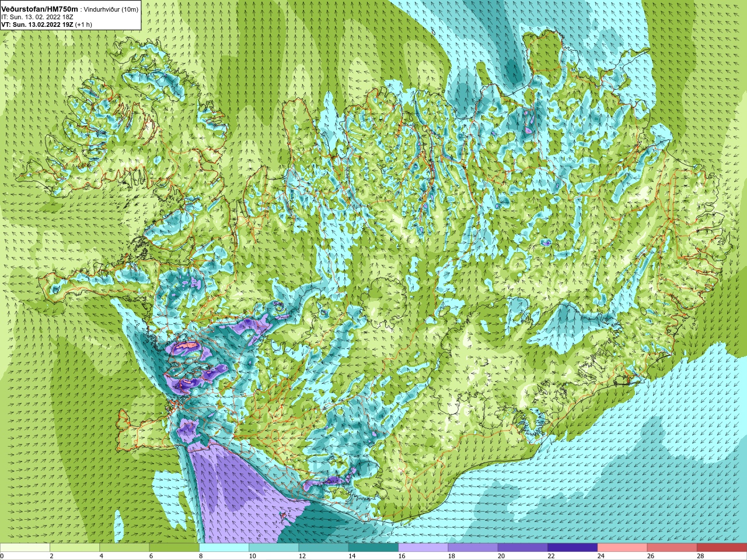Click the legend tick label '0'
The width and height of the screenshot is (747, 560).
point(2,556)
